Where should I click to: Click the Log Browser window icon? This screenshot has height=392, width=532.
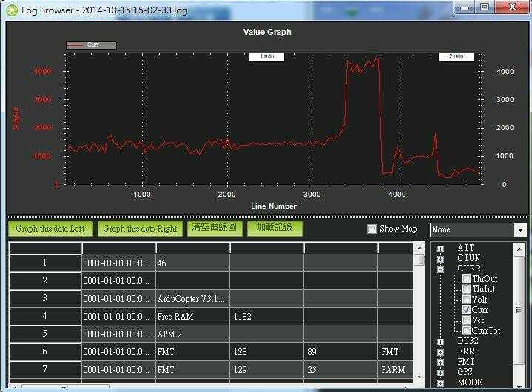point(10,8)
